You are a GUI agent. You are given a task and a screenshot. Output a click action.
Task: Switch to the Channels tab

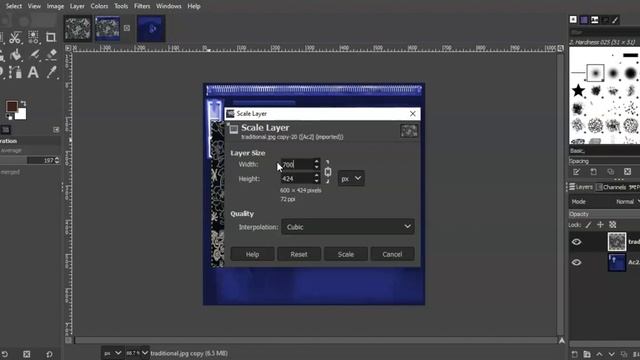coord(611,187)
